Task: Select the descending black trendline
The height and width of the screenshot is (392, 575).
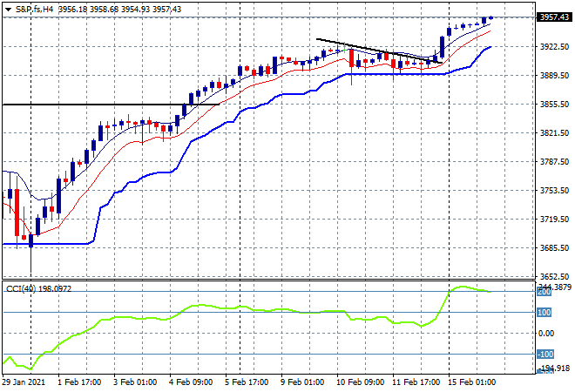Action: pos(366,49)
